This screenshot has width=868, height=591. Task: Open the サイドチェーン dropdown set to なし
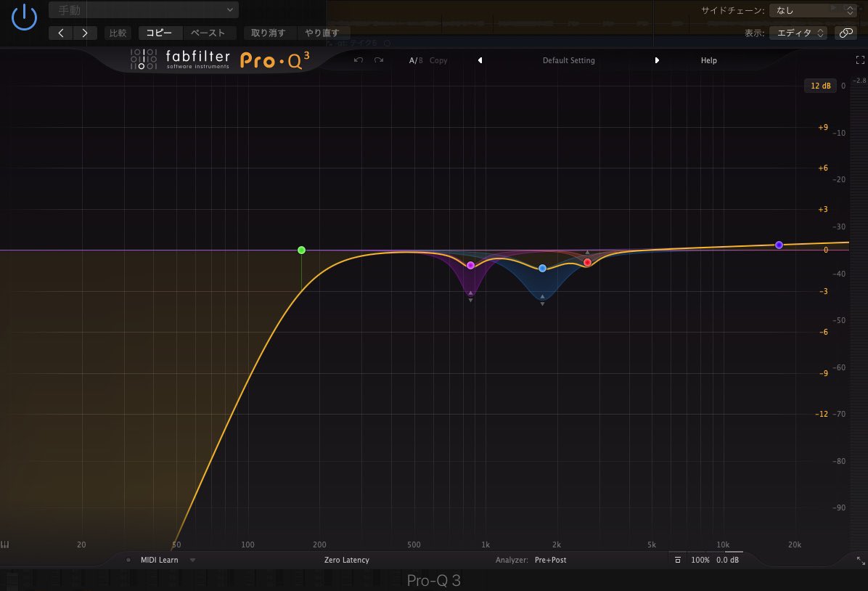(813, 10)
